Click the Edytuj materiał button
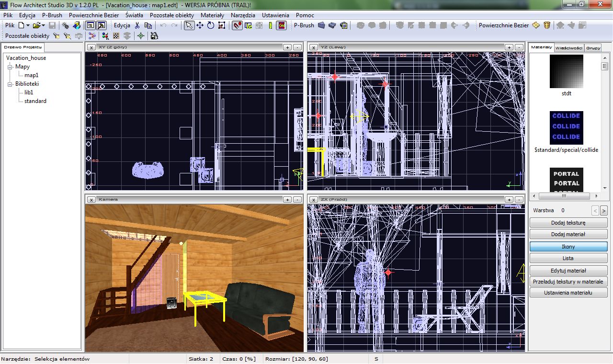The height and width of the screenshot is (364, 613). pos(568,271)
